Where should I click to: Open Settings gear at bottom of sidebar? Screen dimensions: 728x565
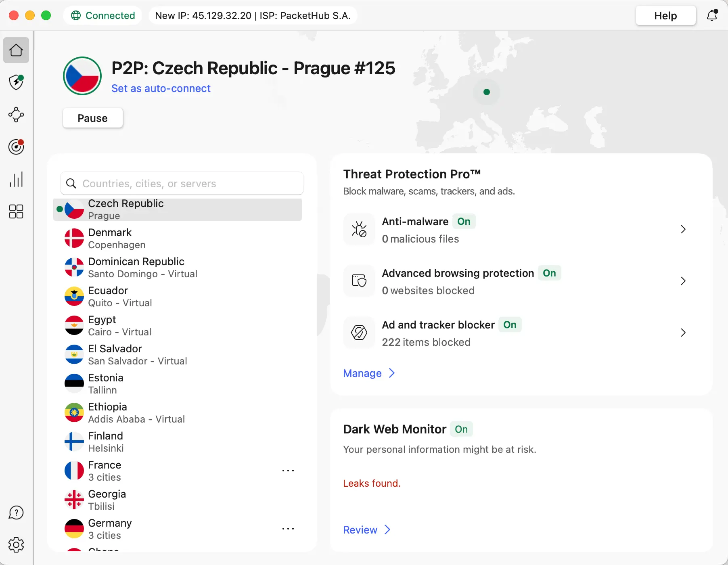point(16,544)
